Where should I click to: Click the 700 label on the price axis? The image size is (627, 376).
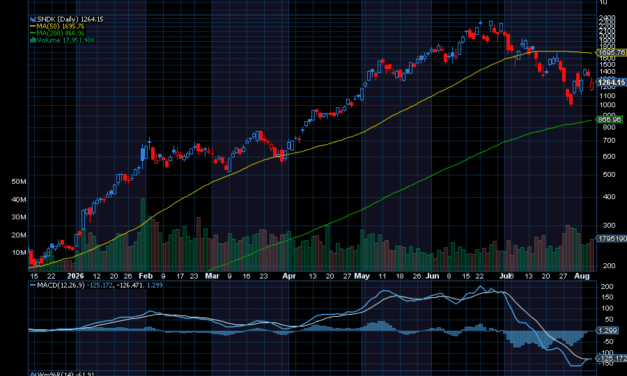click(609, 140)
